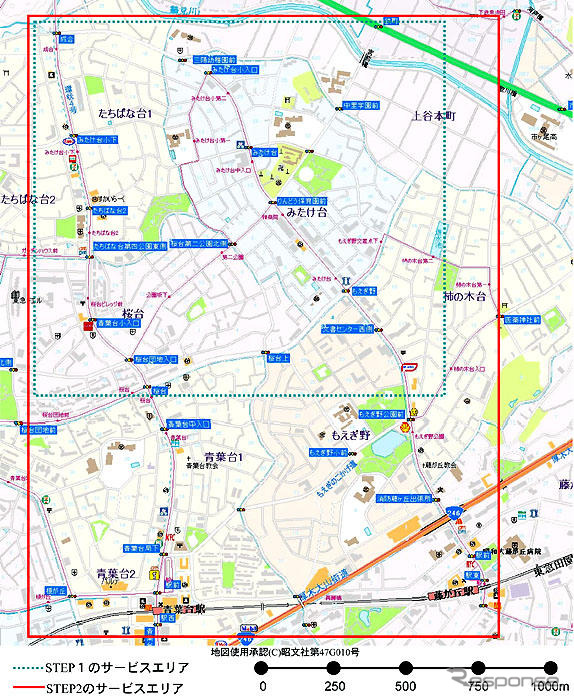
Task: Click the 市ヶ尾高 school label
Action: pos(544,136)
